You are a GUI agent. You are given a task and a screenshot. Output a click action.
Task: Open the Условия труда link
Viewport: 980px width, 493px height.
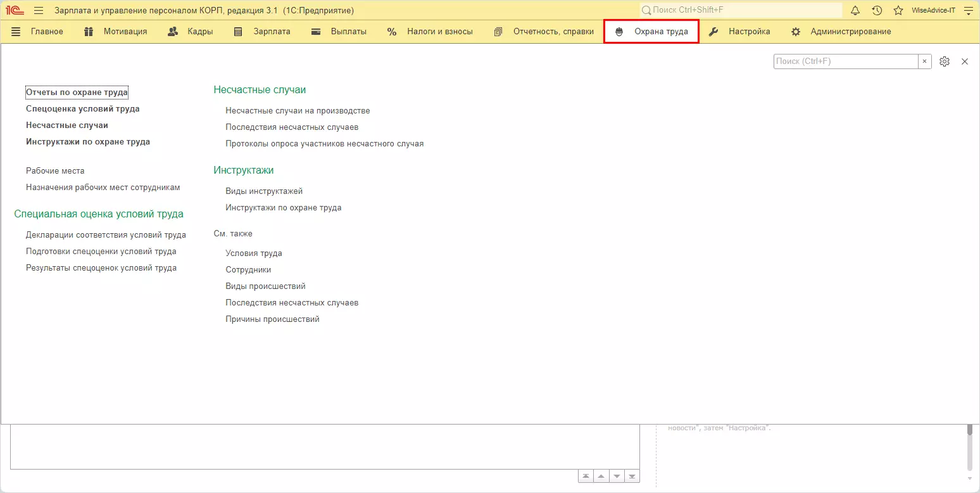254,253
